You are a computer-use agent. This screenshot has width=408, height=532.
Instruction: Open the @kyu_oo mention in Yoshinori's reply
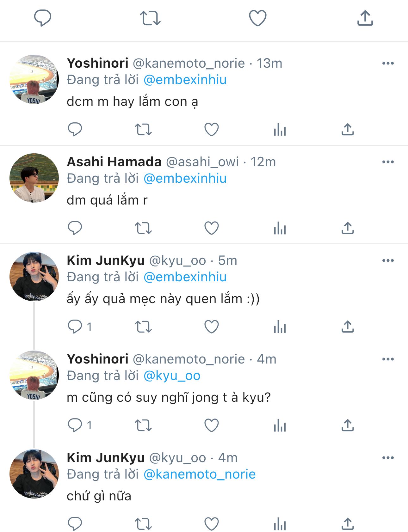point(172,376)
